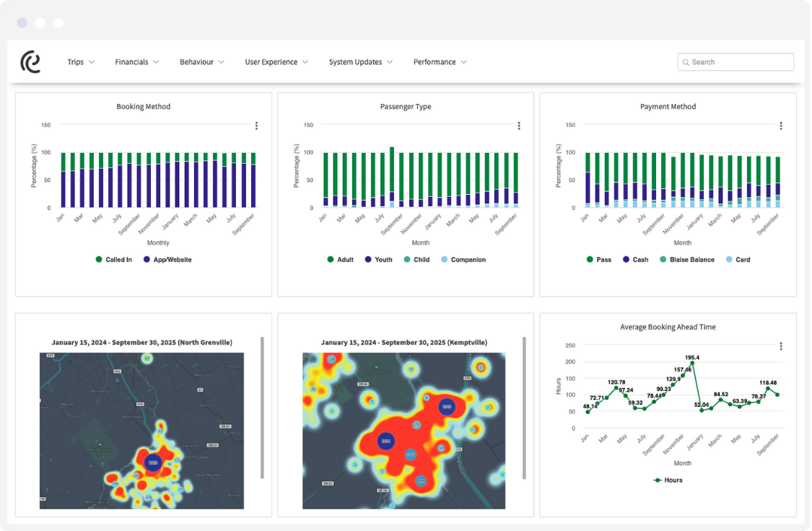Open the Average Booking Ahead Time chart menu
The image size is (812, 531).
click(x=780, y=346)
